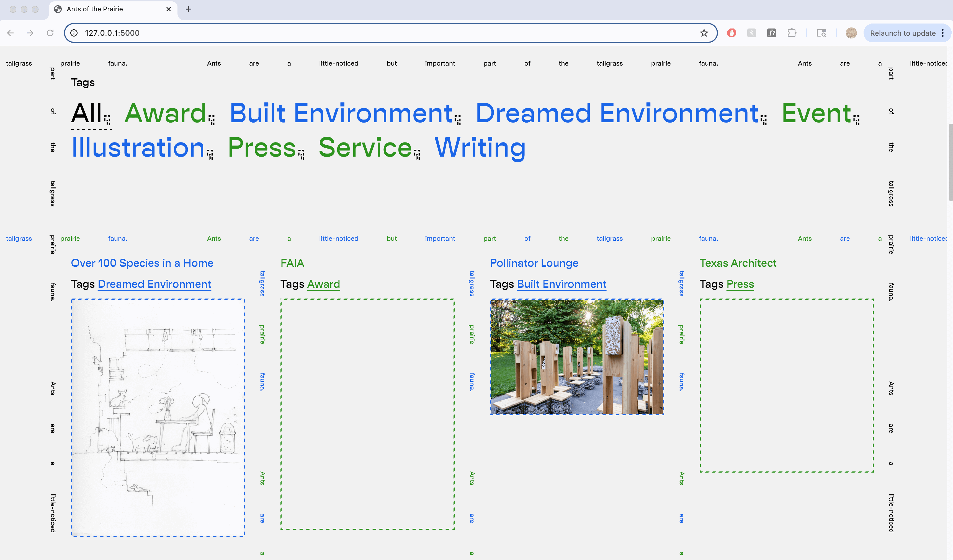Filter by Built Environment in large tags
953x560 pixels.
pos(341,113)
